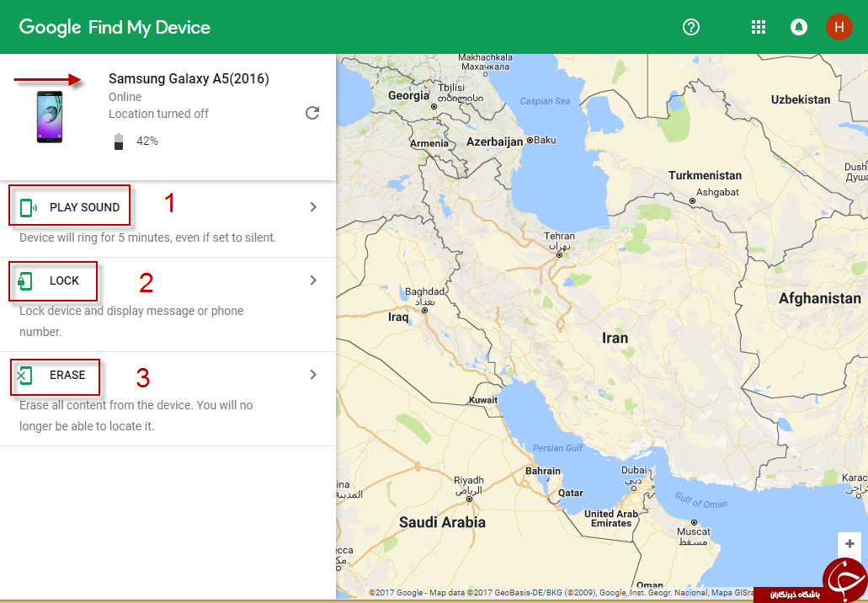Image resolution: width=868 pixels, height=603 pixels.
Task: Click the Erase phone icon
Action: (x=24, y=376)
